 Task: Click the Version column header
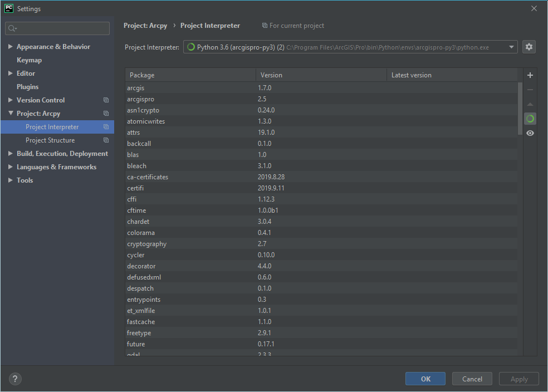coord(321,75)
